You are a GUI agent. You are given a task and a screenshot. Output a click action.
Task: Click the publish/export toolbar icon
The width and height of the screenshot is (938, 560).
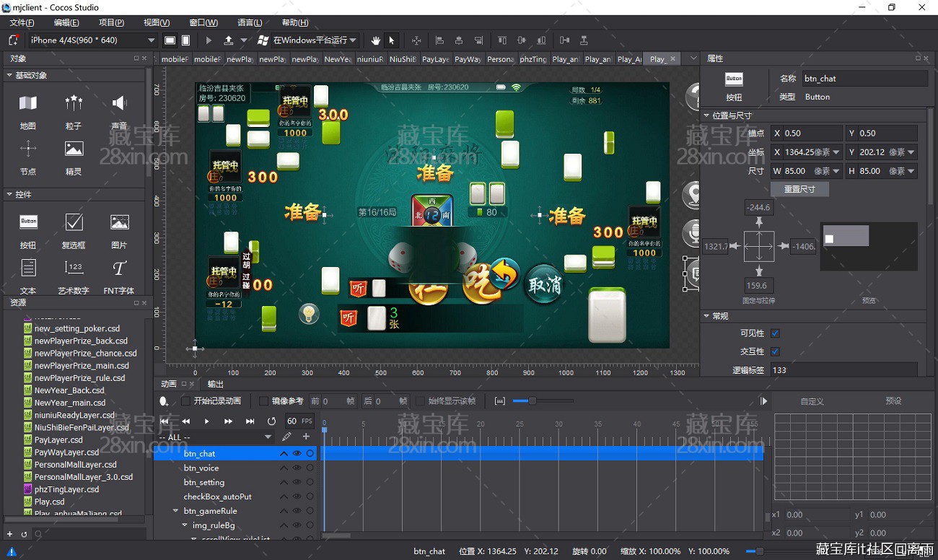tap(229, 40)
